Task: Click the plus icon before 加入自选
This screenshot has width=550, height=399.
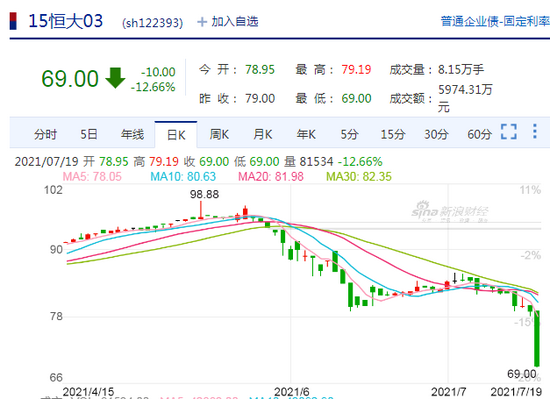Action: [202, 22]
